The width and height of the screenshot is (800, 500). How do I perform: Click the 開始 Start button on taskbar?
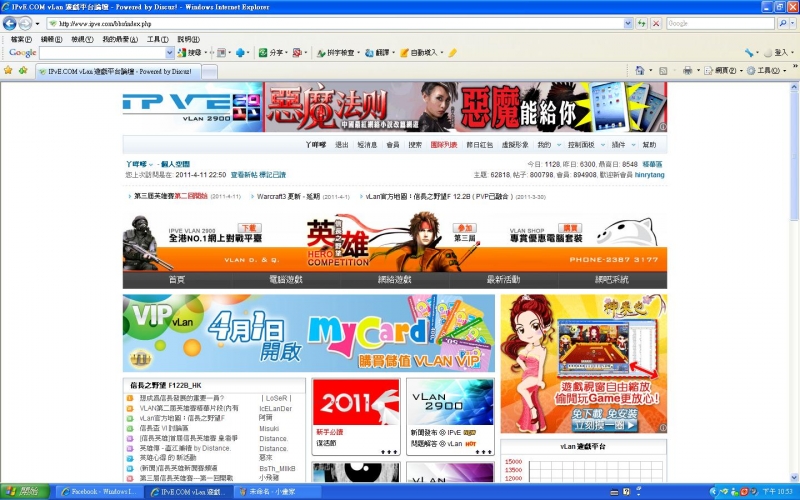(x=23, y=492)
